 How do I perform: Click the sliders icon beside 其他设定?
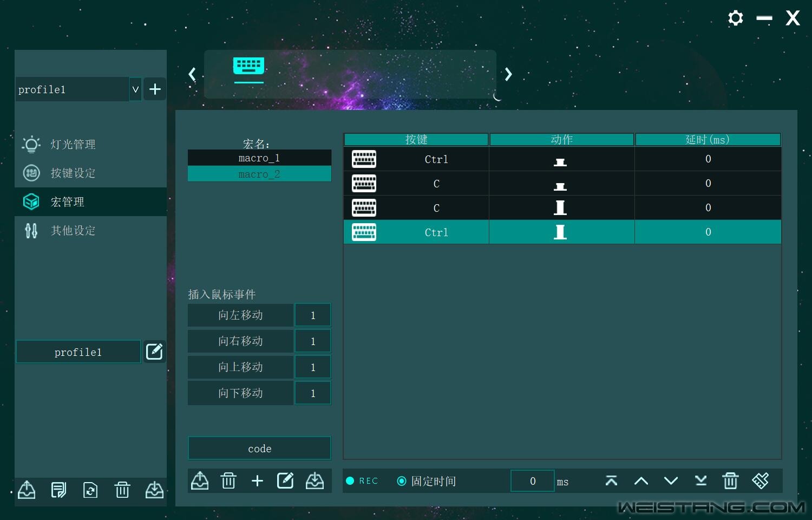(31, 231)
